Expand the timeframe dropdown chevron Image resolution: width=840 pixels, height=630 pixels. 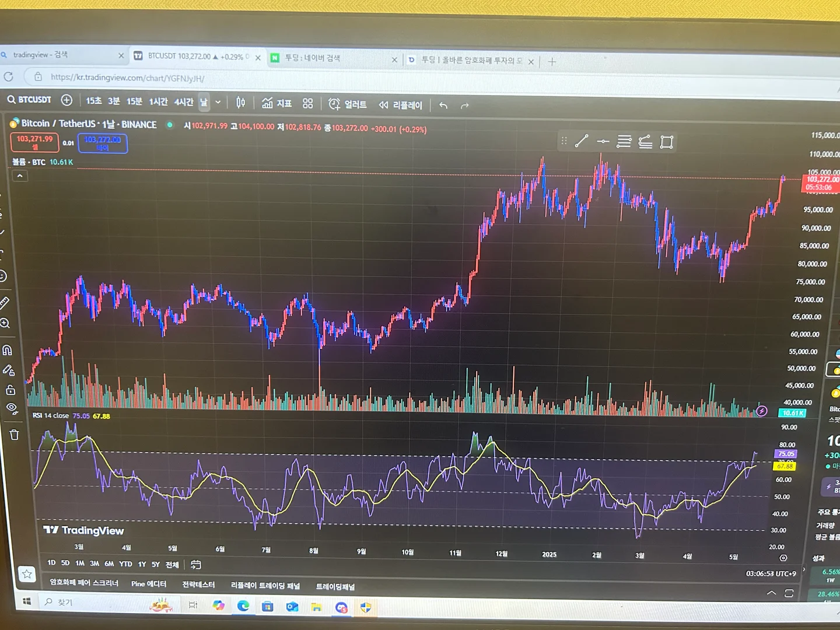[218, 103]
